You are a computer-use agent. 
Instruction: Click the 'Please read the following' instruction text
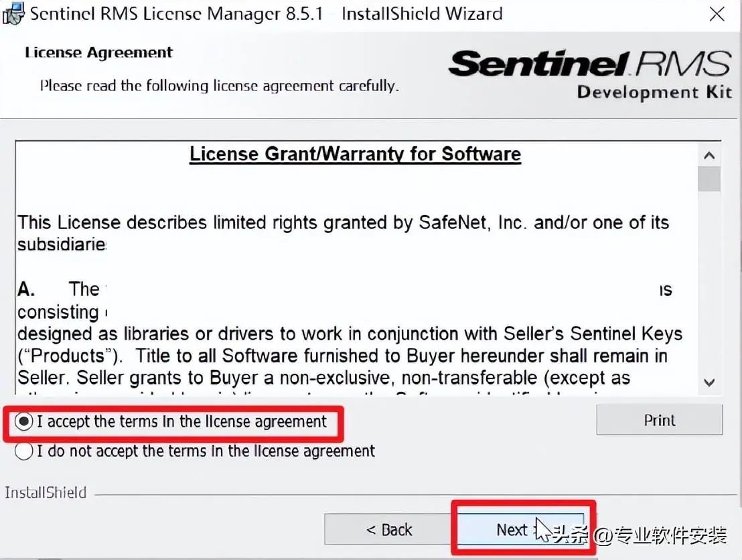tap(219, 86)
